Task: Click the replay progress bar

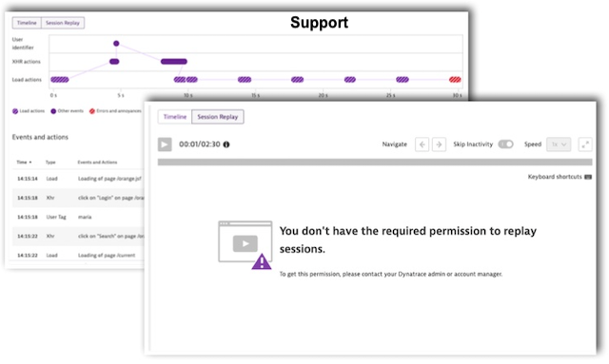Action: [x=375, y=162]
